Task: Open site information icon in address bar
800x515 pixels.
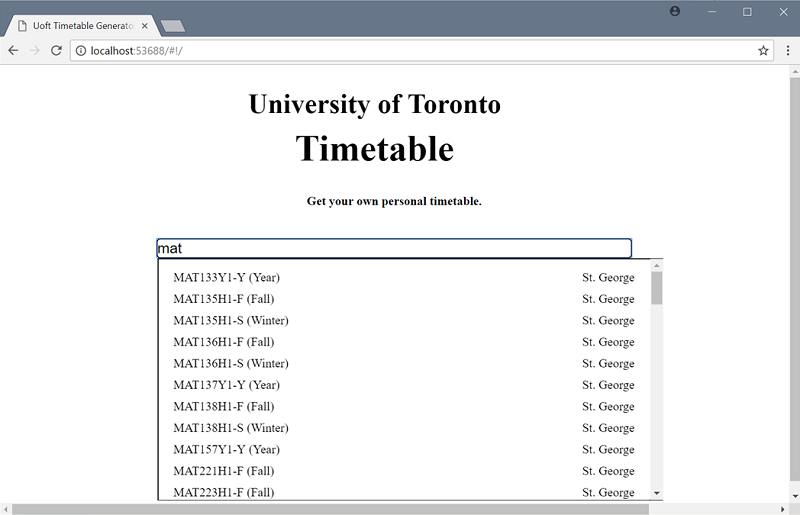Action: point(81,51)
